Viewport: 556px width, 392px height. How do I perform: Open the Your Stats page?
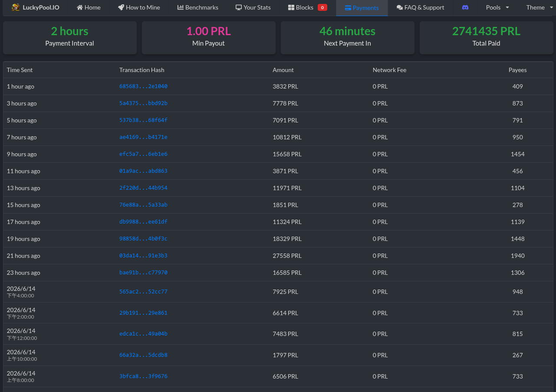(x=253, y=7)
